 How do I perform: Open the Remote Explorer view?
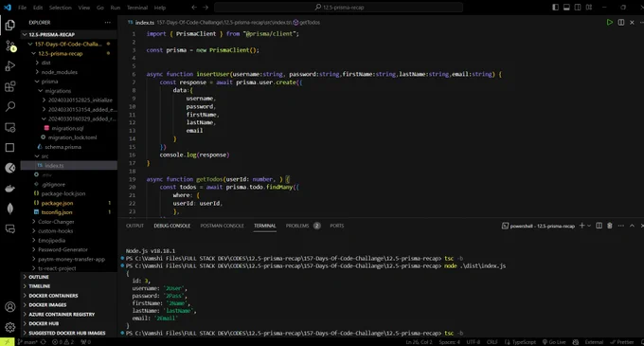(10, 127)
